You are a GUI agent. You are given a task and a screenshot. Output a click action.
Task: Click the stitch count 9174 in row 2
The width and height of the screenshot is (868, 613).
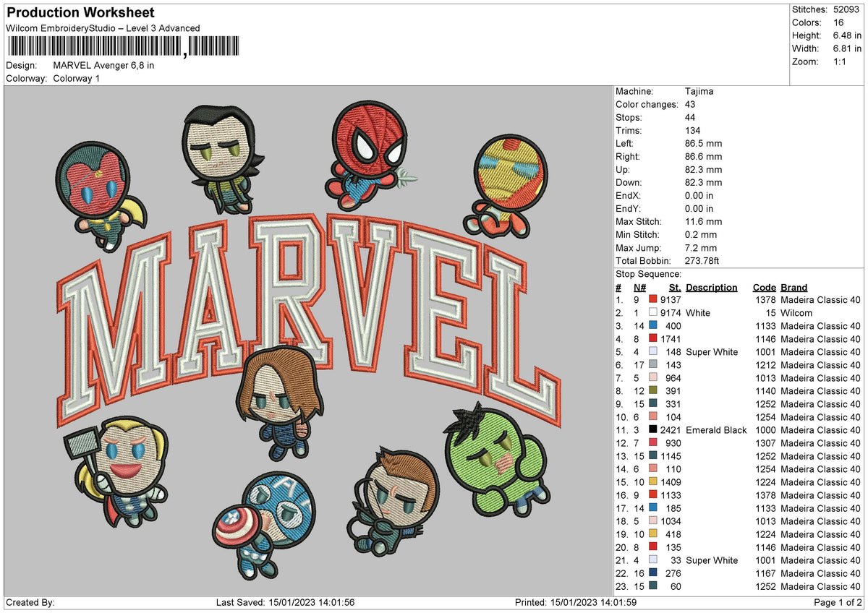[670, 313]
